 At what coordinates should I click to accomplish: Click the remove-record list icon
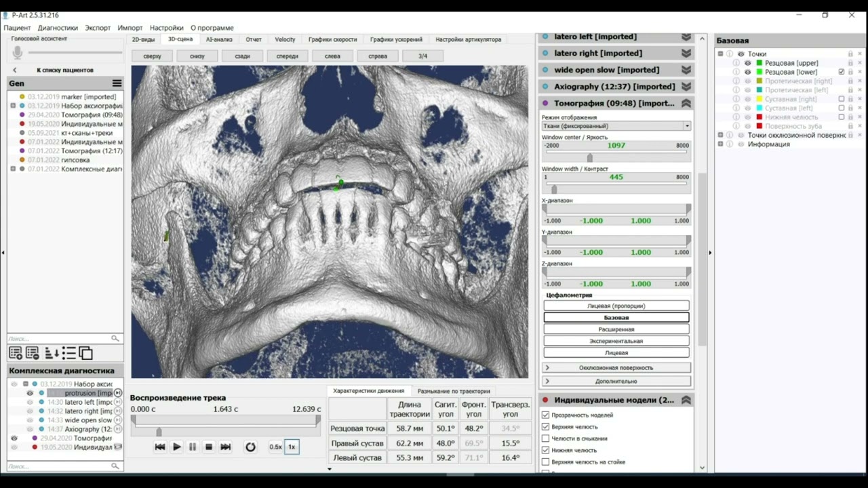point(32,352)
